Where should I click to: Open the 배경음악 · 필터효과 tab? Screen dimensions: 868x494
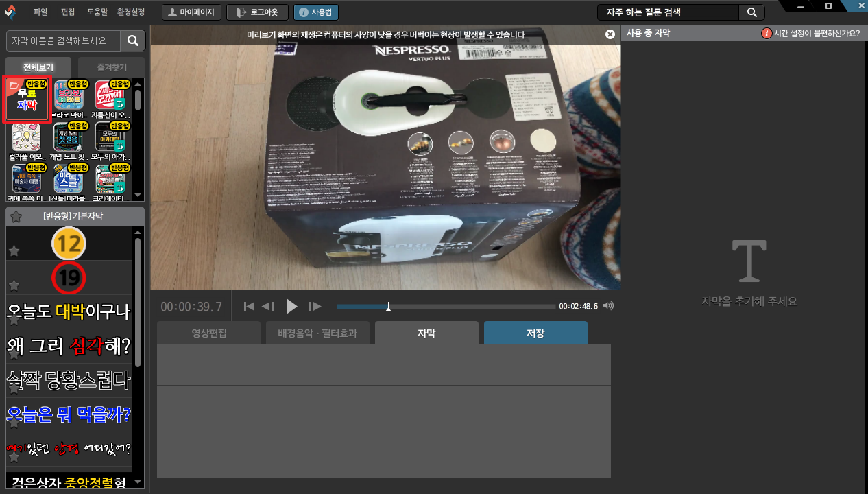point(317,333)
